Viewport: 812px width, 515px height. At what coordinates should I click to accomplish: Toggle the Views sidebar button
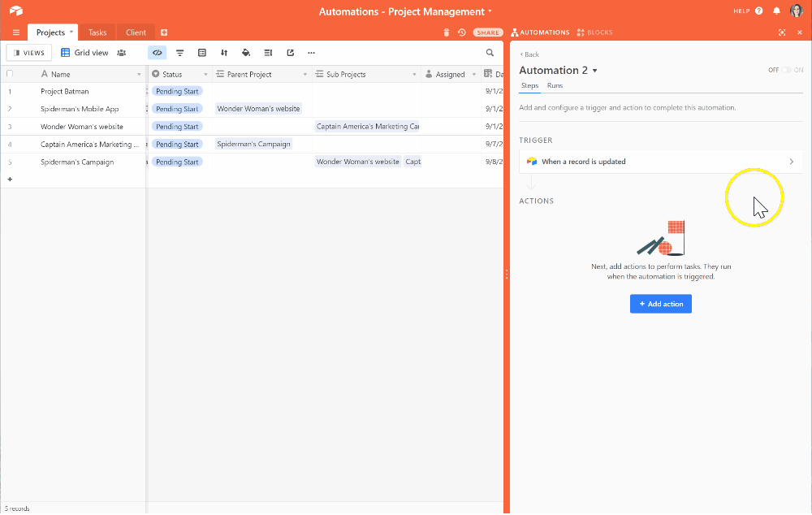[29, 53]
